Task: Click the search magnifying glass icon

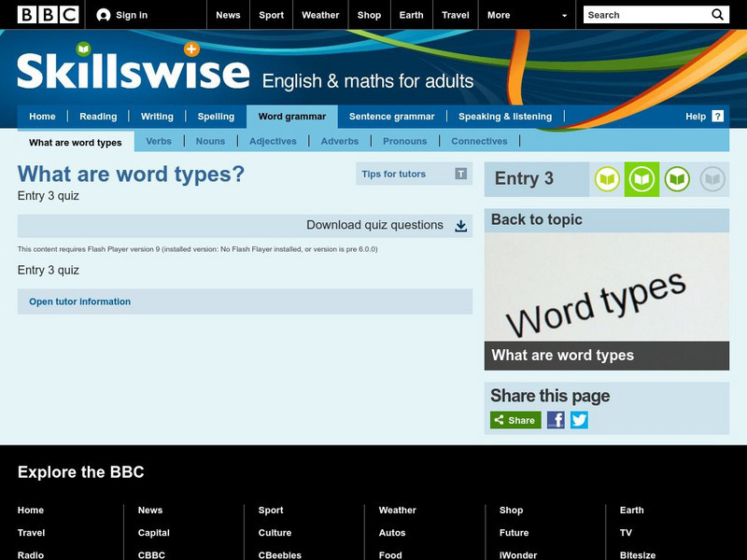Action: tap(717, 15)
